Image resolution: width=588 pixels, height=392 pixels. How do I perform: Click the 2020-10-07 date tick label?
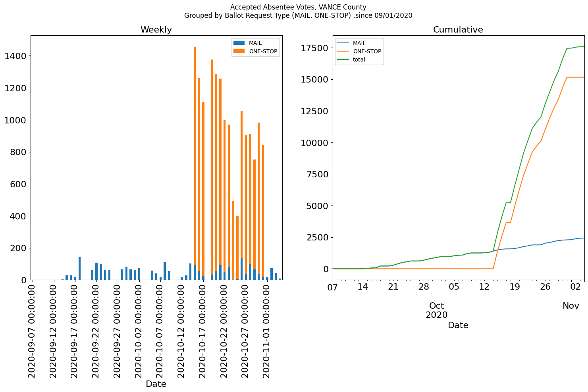160,330
